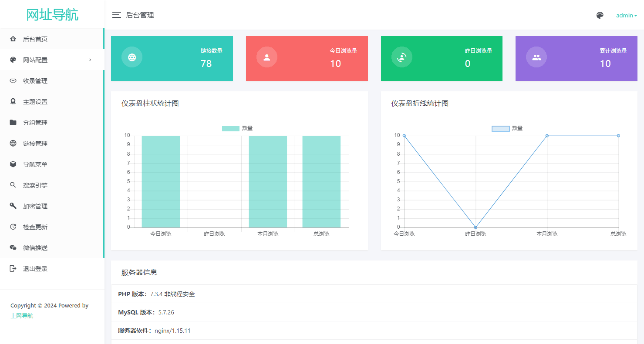This screenshot has height=344, width=644.
Task: Click the 后台管理 header title
Action: click(140, 15)
